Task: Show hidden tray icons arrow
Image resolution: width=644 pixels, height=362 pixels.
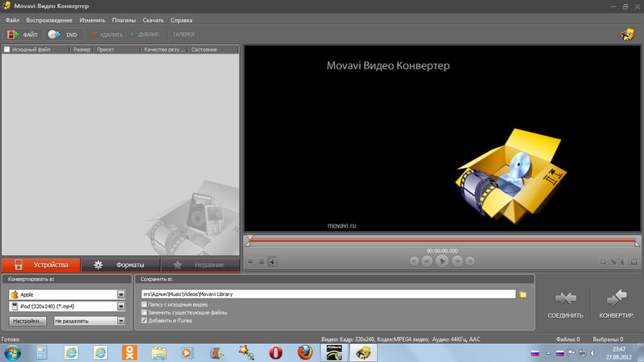Action: tap(548, 353)
